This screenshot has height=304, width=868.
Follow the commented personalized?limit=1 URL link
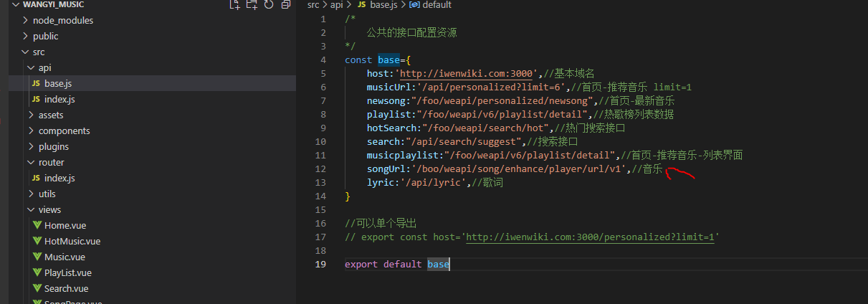[590, 237]
